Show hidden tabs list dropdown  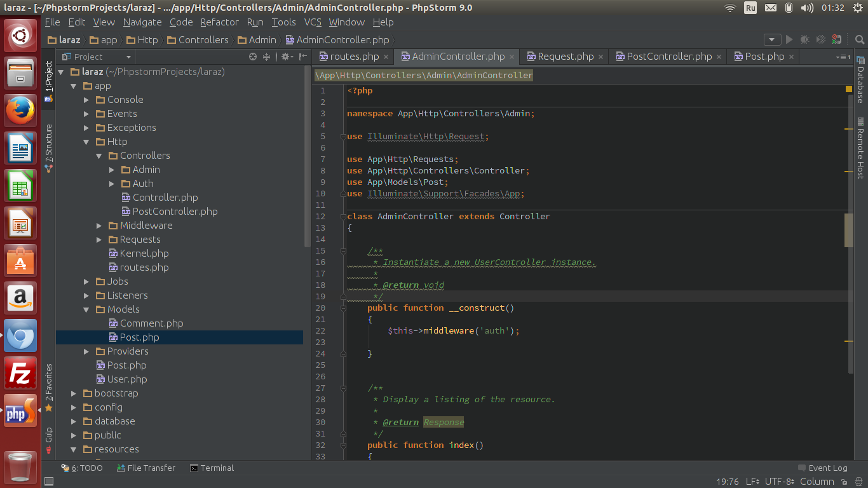click(x=844, y=57)
